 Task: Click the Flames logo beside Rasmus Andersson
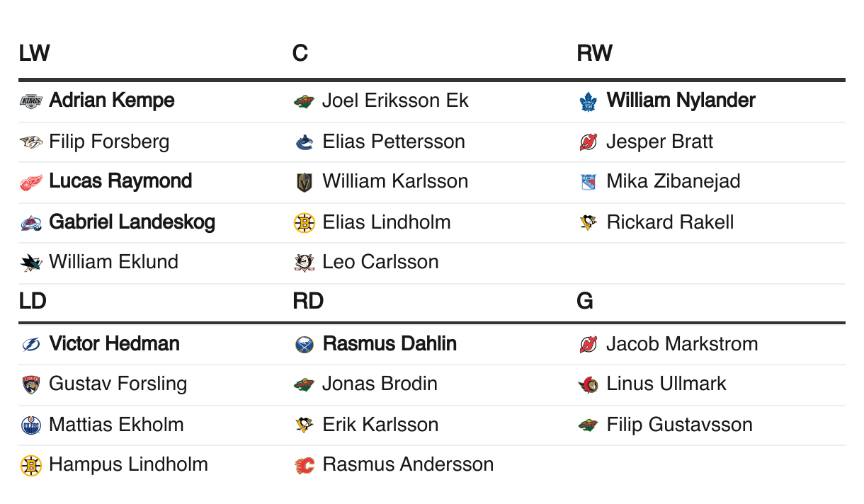tap(304, 465)
